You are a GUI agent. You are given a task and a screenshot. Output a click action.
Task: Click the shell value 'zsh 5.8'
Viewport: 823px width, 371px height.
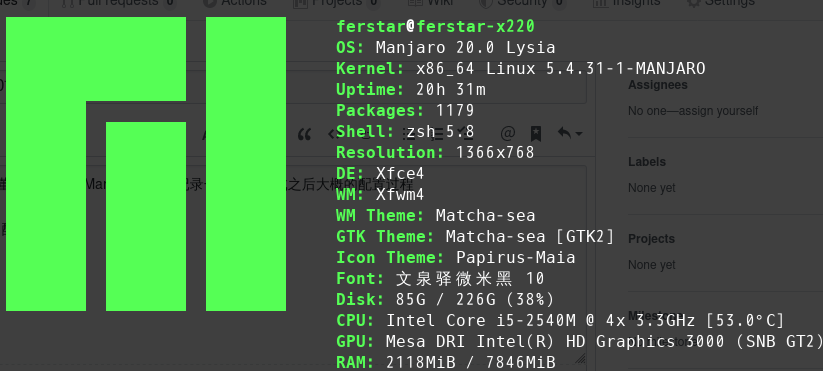(440, 132)
